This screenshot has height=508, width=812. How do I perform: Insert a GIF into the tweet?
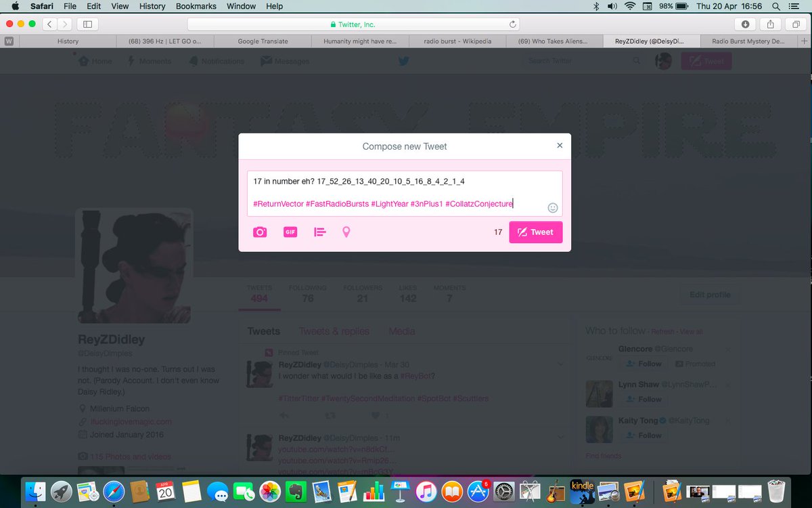click(290, 232)
